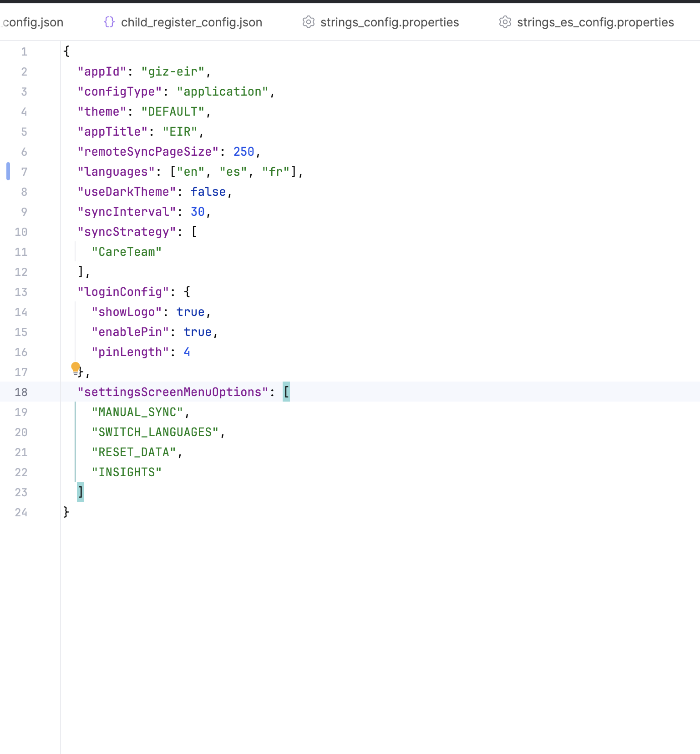The image size is (700, 754).
Task: Click the true value of enablePin
Action: pyautogui.click(x=198, y=332)
